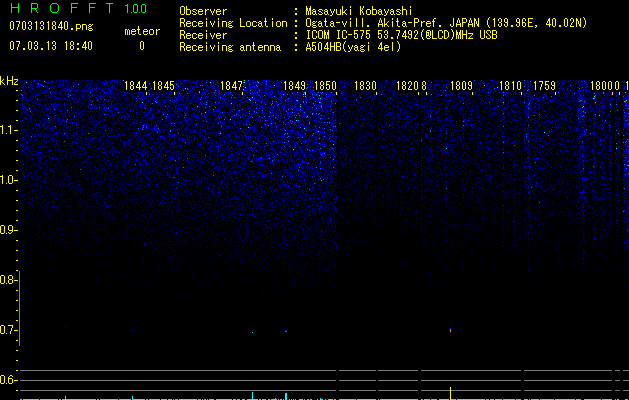Click the 'Receiving antenna' label
This screenshot has width=629, height=400.
(x=230, y=47)
